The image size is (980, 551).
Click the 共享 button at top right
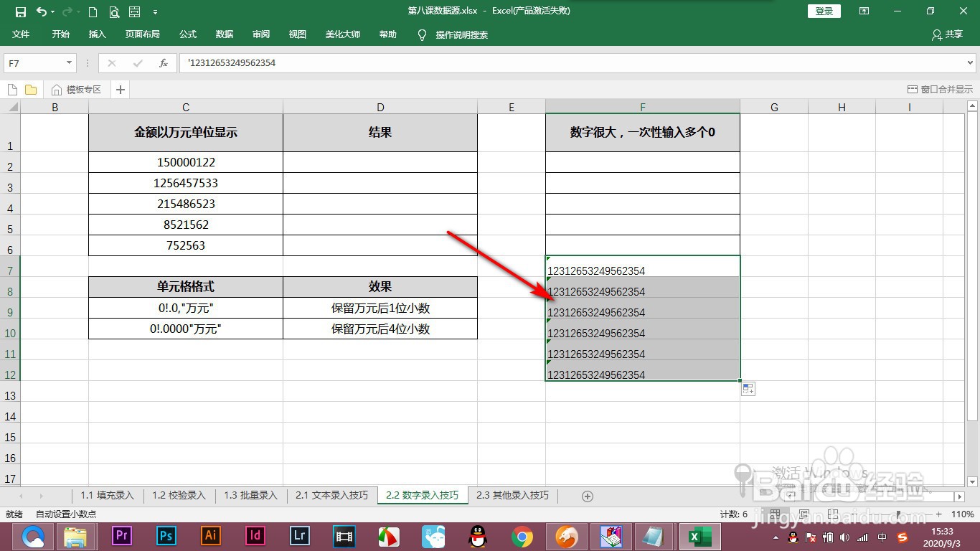952,34
